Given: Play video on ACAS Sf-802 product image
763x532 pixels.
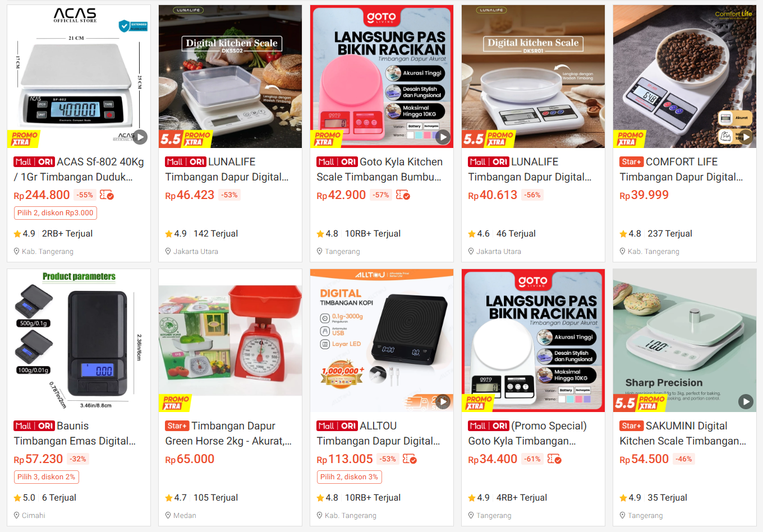Looking at the screenshot, I should point(140,137).
